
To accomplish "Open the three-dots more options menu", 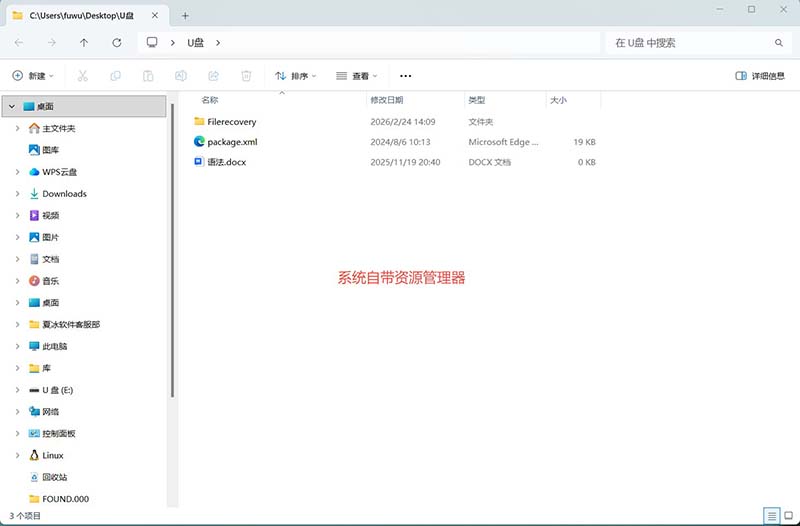I will tap(406, 76).
